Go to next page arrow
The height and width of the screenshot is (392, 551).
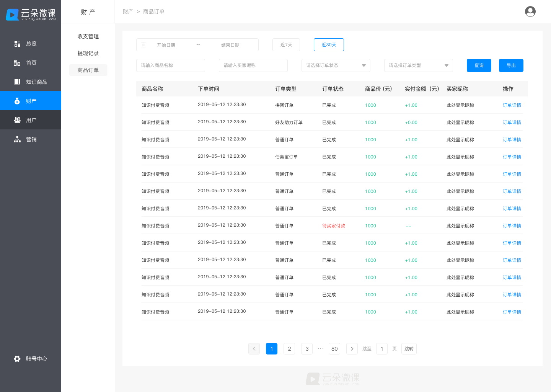point(352,349)
